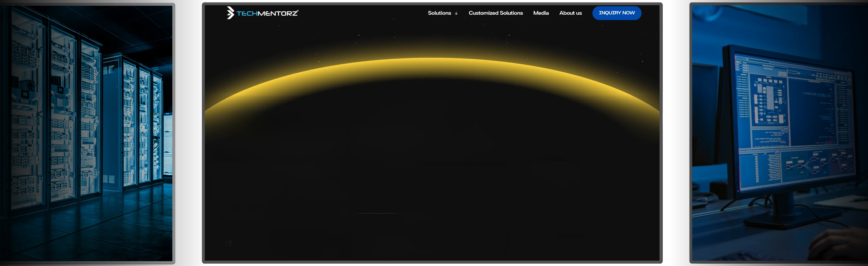The width and height of the screenshot is (868, 266).
Task: Open the Solutions menu
Action: 439,13
